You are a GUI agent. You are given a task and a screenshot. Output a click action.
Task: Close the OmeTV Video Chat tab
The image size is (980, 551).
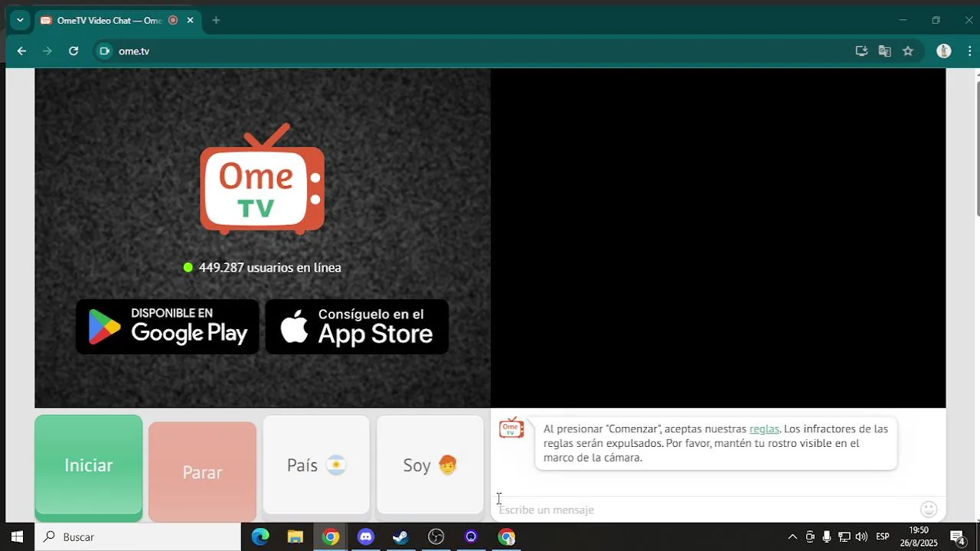pos(190,21)
